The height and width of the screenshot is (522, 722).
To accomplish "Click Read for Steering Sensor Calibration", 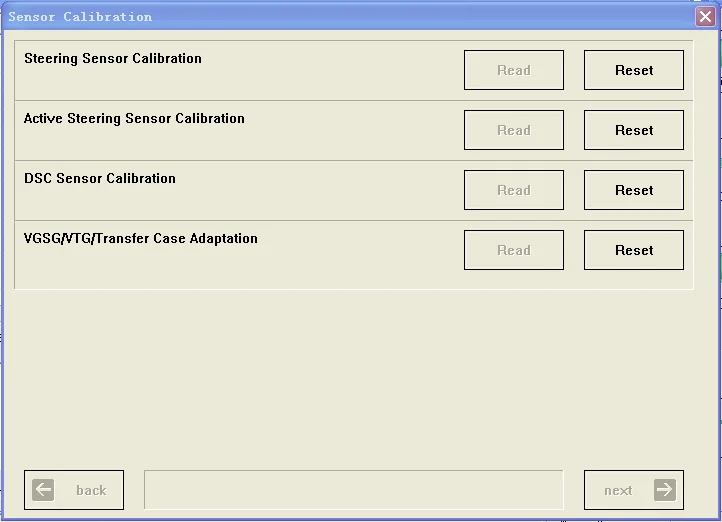I will click(513, 70).
